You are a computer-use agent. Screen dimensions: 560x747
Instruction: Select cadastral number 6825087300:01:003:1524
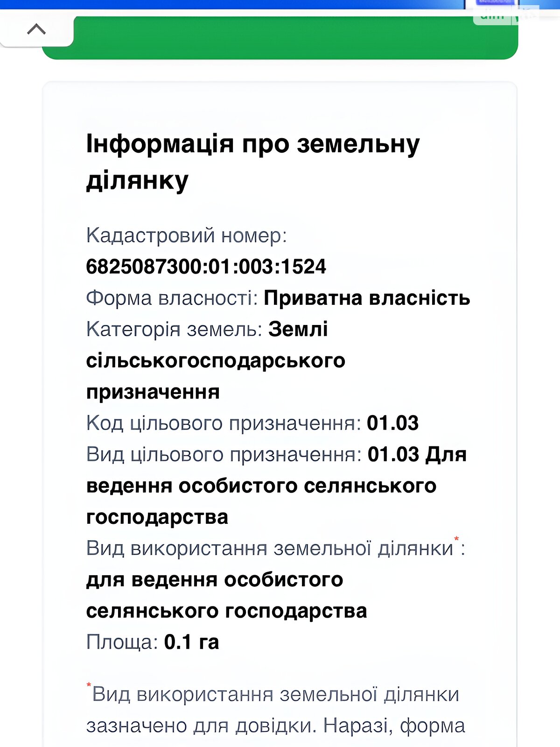[x=206, y=267]
